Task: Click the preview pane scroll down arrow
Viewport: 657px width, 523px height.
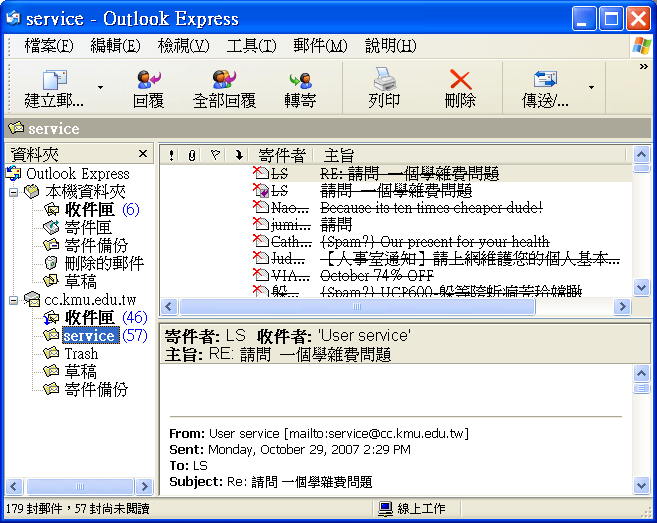Action: 641,486
